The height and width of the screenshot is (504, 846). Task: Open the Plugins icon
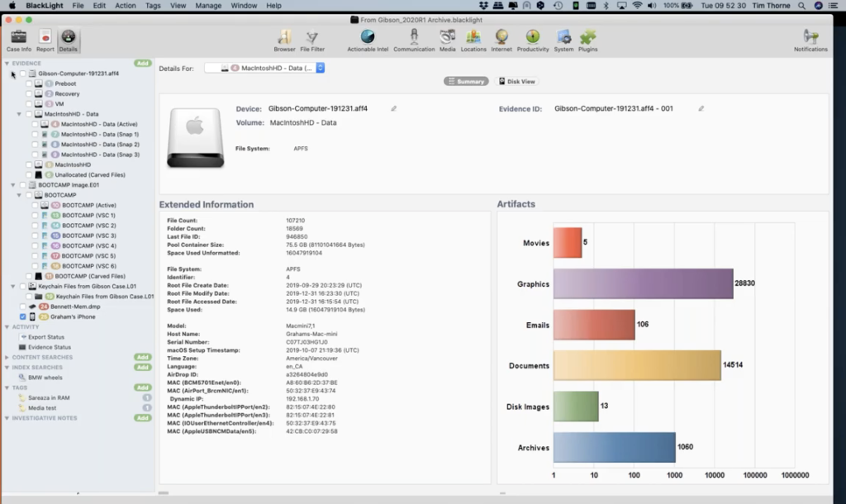[x=587, y=40]
